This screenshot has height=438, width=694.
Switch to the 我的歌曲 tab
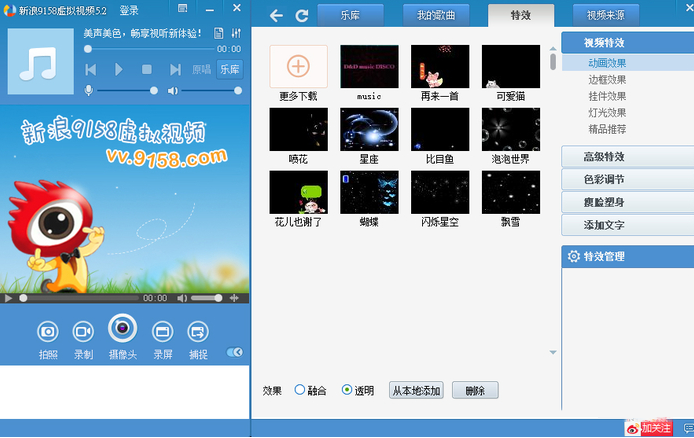[x=436, y=15]
